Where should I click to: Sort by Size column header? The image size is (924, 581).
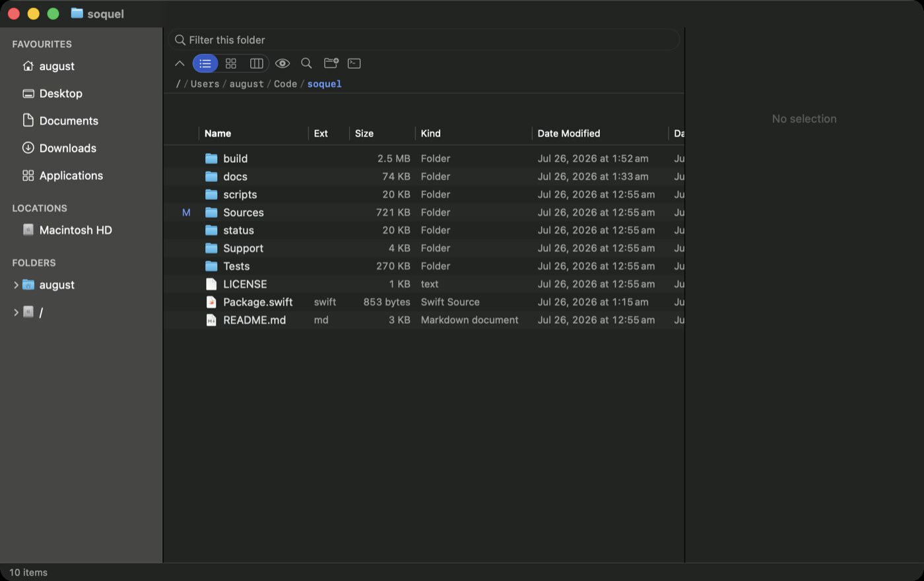(x=364, y=133)
